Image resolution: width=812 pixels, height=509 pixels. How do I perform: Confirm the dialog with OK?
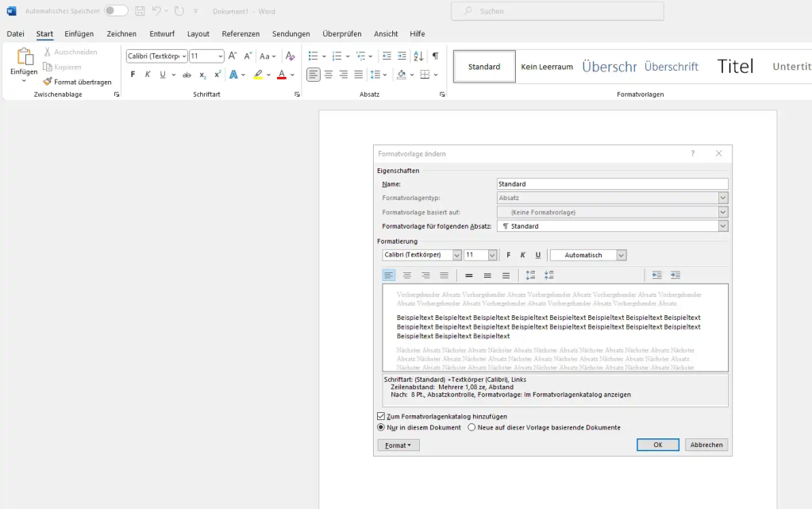click(x=657, y=445)
